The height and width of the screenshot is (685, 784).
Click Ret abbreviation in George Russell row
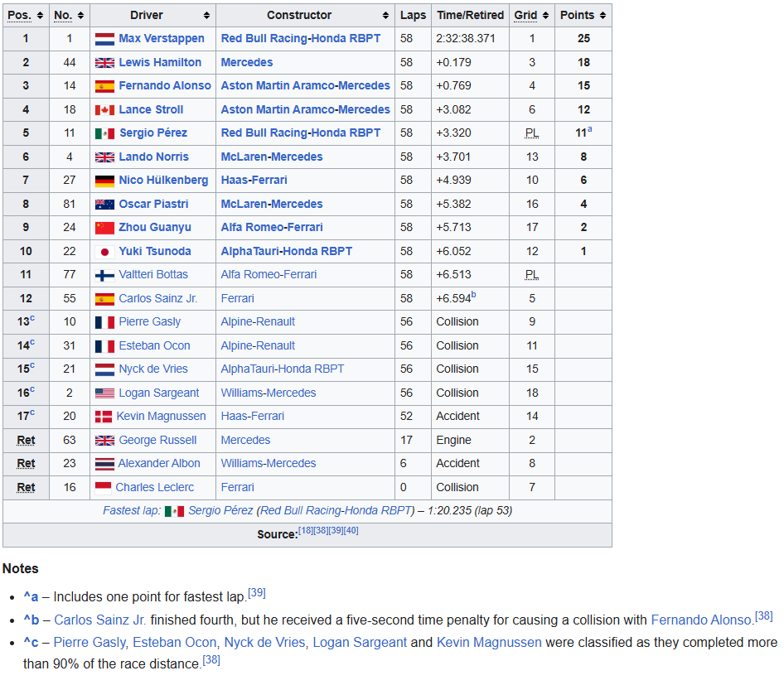click(x=26, y=440)
